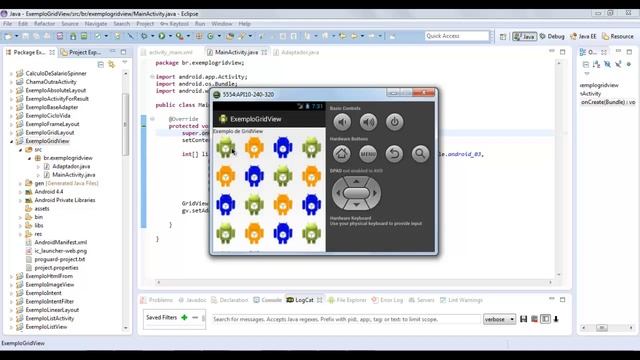Tap the emulator Back hardware button
Screen dimensions: 640x360
coord(394,154)
